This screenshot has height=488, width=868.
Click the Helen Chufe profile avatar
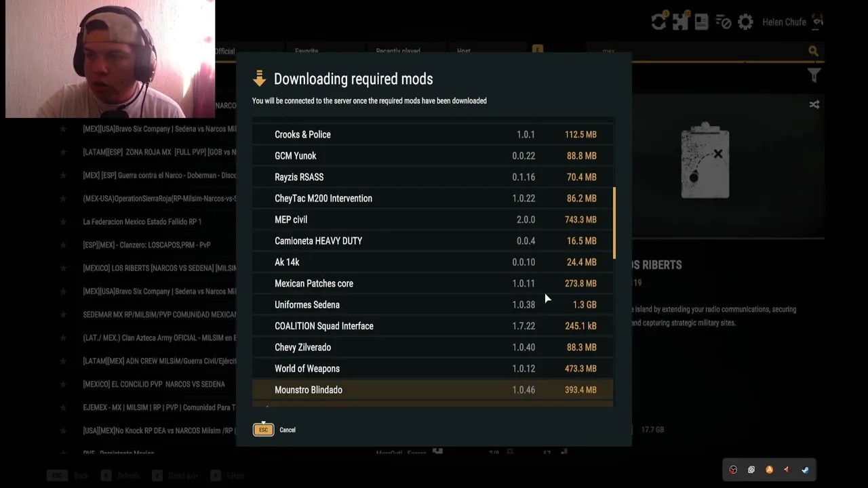(818, 22)
